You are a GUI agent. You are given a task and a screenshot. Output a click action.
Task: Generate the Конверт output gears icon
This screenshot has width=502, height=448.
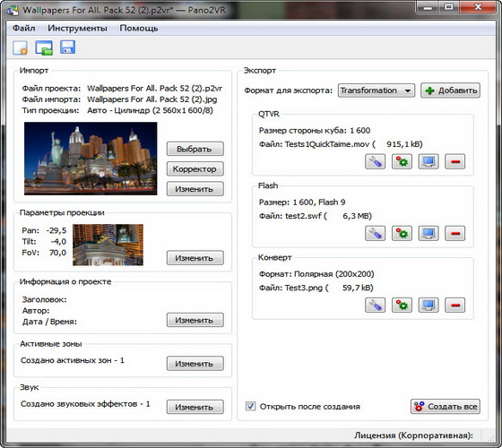(x=402, y=305)
